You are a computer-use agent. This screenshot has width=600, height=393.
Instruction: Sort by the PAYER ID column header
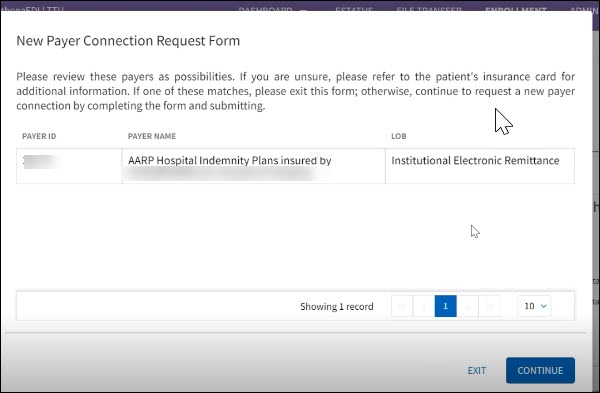tap(39, 136)
